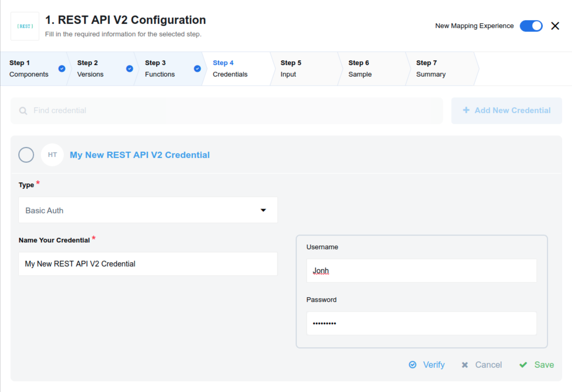Click the checkmark badge on Step 2 Versions
The height and width of the screenshot is (392, 572).
click(x=129, y=69)
